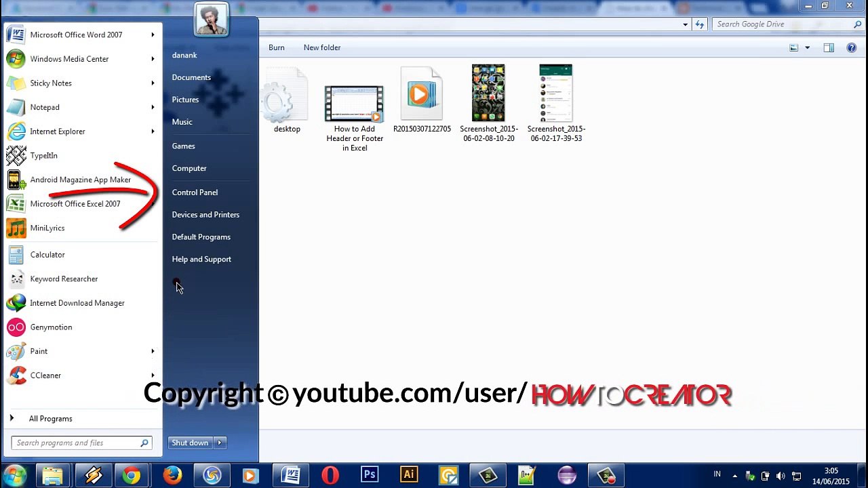Open Android Magazine App Maker
868x488 pixels.
point(80,180)
